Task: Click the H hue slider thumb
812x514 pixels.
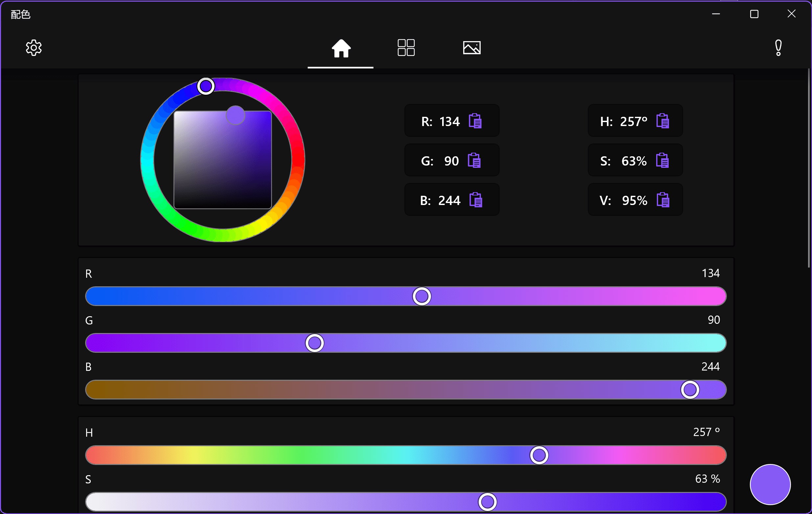Action: coord(539,455)
